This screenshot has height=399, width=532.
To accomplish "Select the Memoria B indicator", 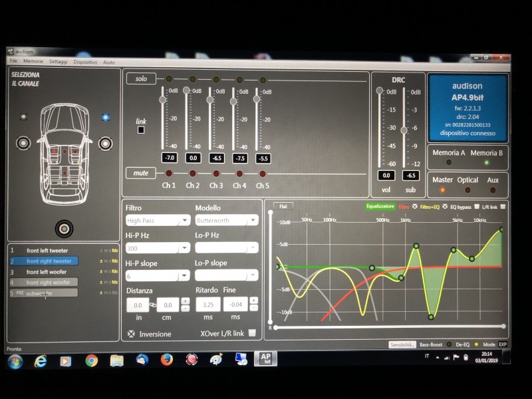I will (x=487, y=162).
